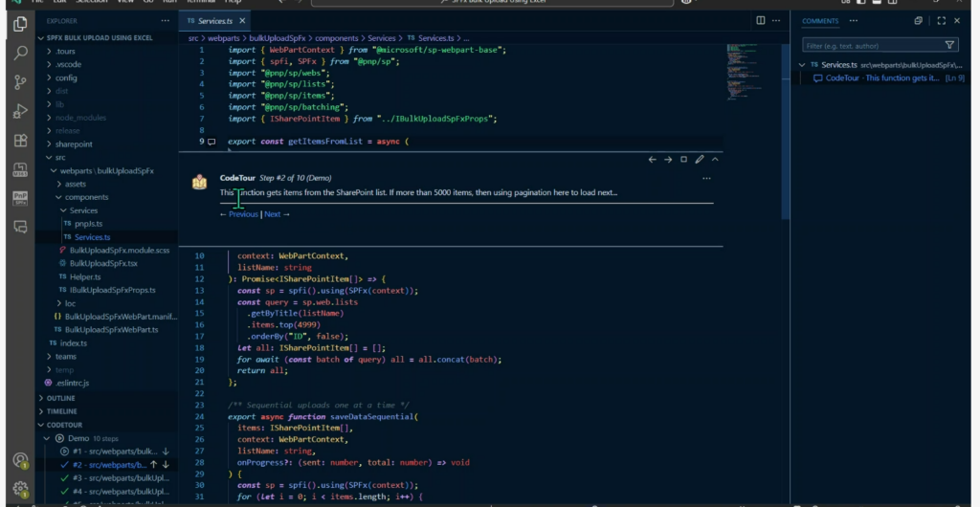Viewport: 980px width, 507px height.
Task: Open the Accounts menu in activity bar
Action: click(20, 461)
